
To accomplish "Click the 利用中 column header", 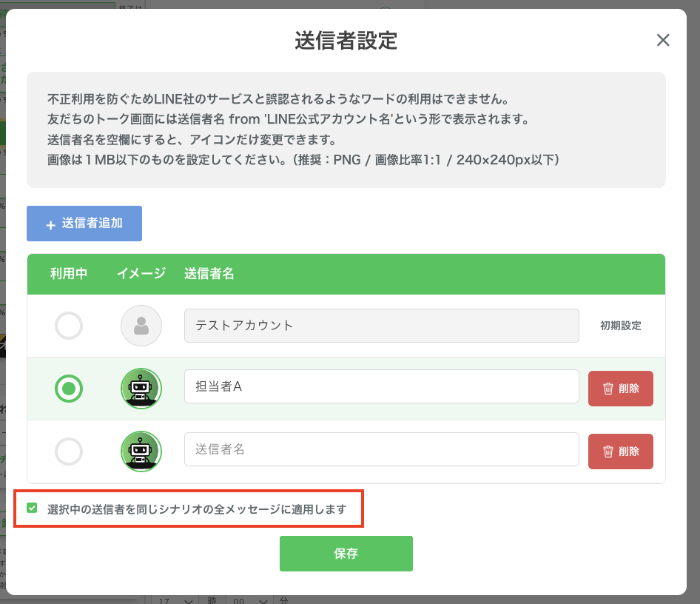I will [x=69, y=274].
